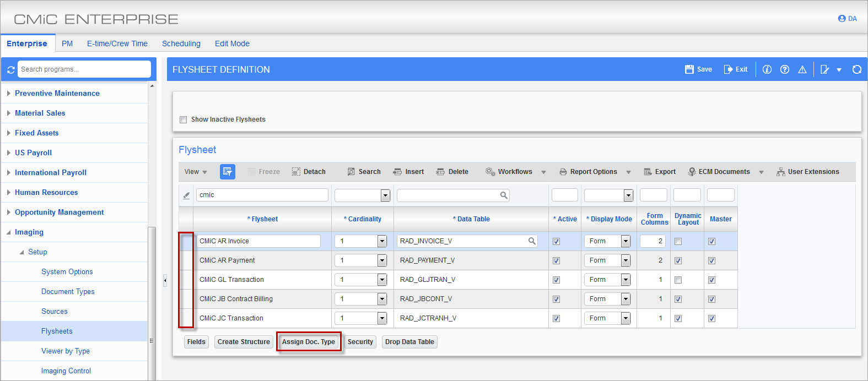Collapse the Imaging tree node
The width and height of the screenshot is (868, 381).
pyautogui.click(x=9, y=232)
